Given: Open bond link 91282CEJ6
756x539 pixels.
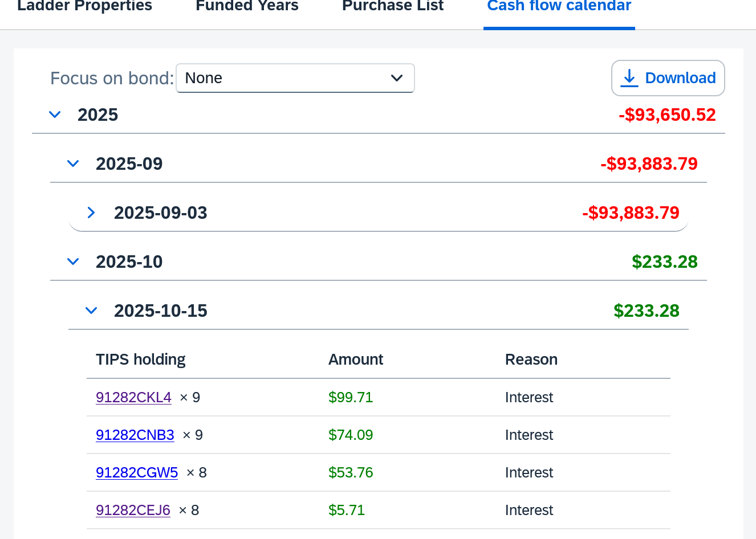Looking at the screenshot, I should pos(133,510).
